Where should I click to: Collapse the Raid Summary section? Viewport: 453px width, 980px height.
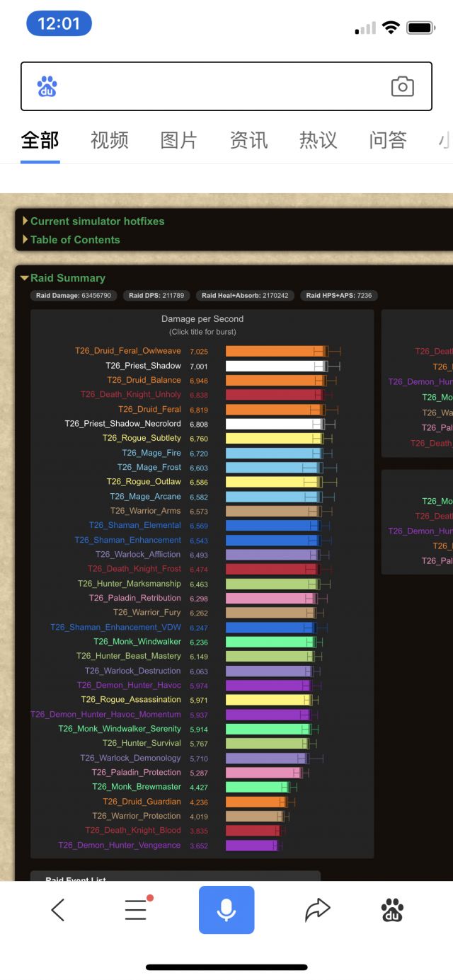(x=67, y=278)
